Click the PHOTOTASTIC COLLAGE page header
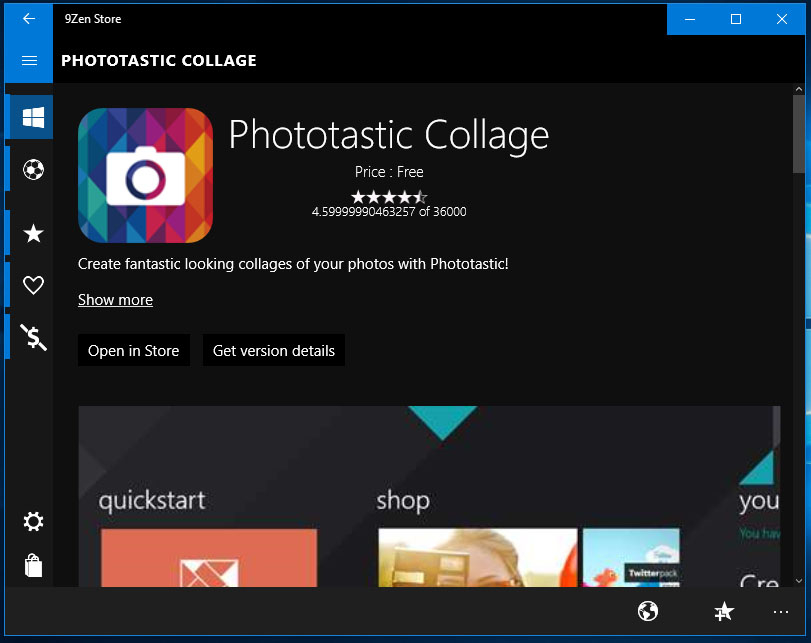 [159, 61]
